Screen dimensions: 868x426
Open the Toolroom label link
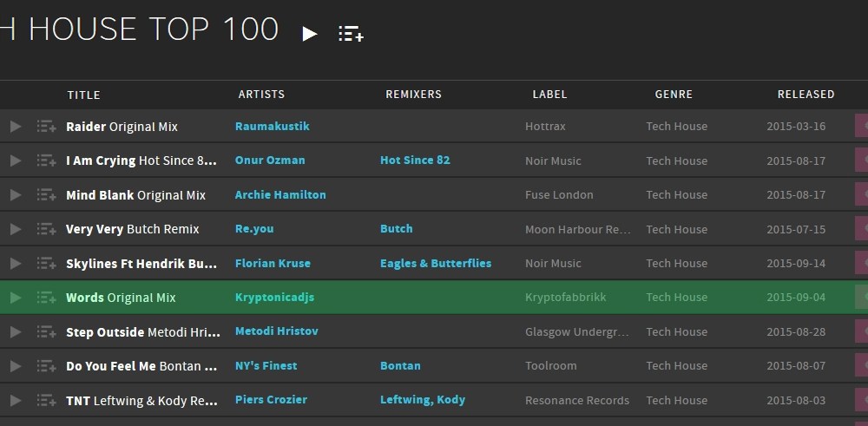pos(550,366)
